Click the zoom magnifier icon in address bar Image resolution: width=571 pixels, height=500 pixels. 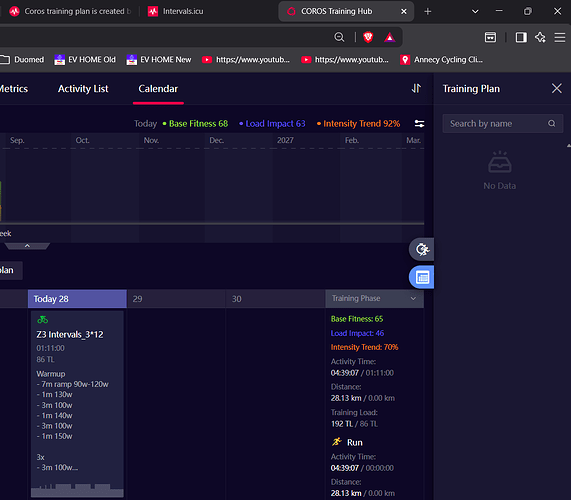(x=339, y=37)
